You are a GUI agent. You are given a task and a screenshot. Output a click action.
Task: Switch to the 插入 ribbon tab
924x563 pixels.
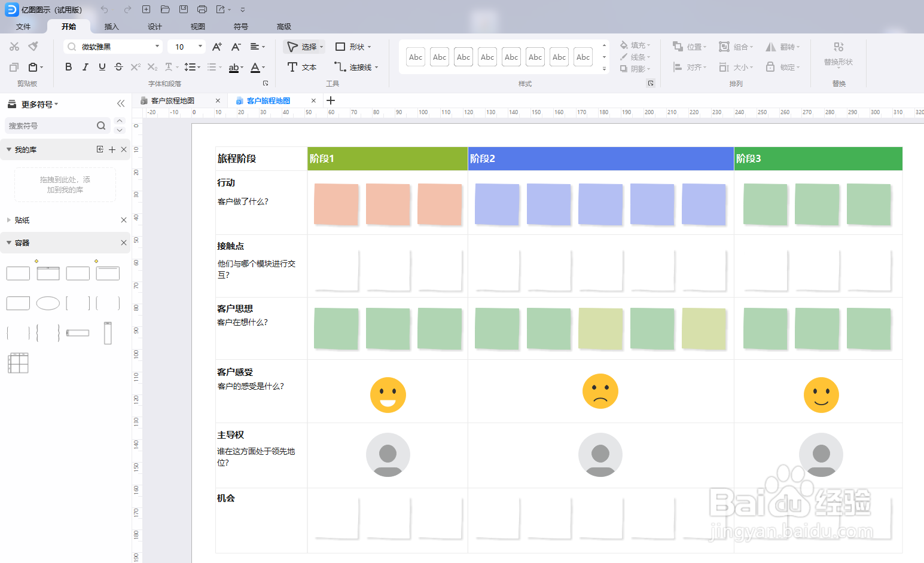[x=112, y=26]
